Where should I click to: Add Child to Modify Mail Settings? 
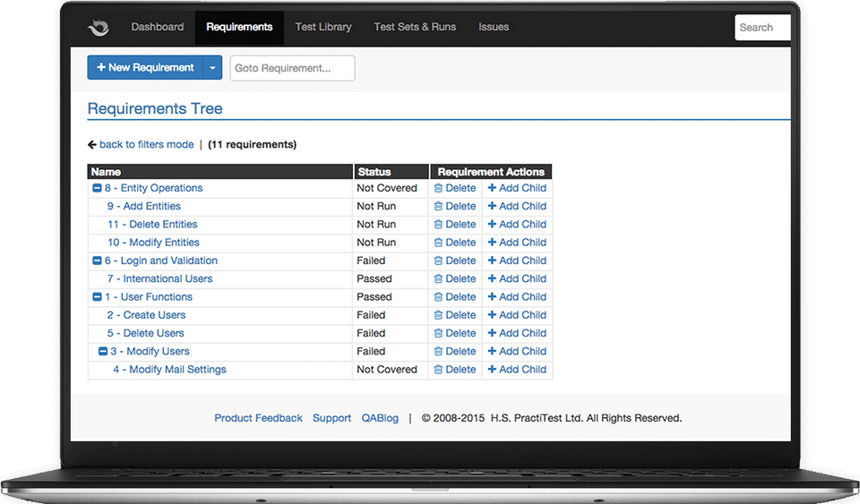517,369
